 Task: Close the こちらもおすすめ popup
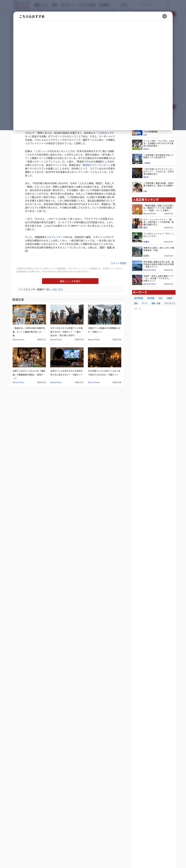point(164,16)
